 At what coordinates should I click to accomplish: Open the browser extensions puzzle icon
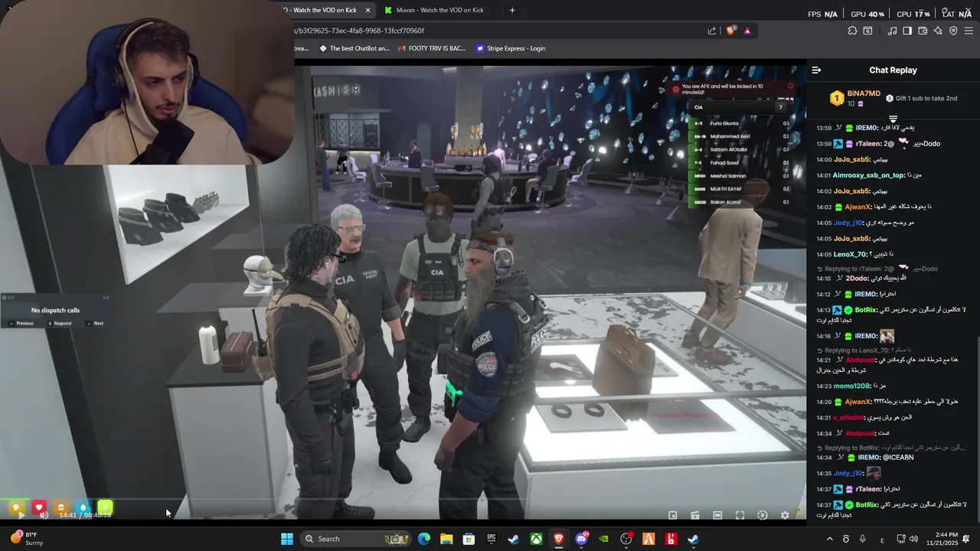852,31
